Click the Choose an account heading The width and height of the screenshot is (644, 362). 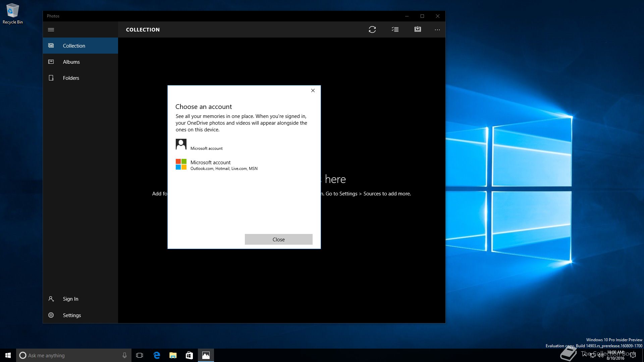pyautogui.click(x=204, y=107)
